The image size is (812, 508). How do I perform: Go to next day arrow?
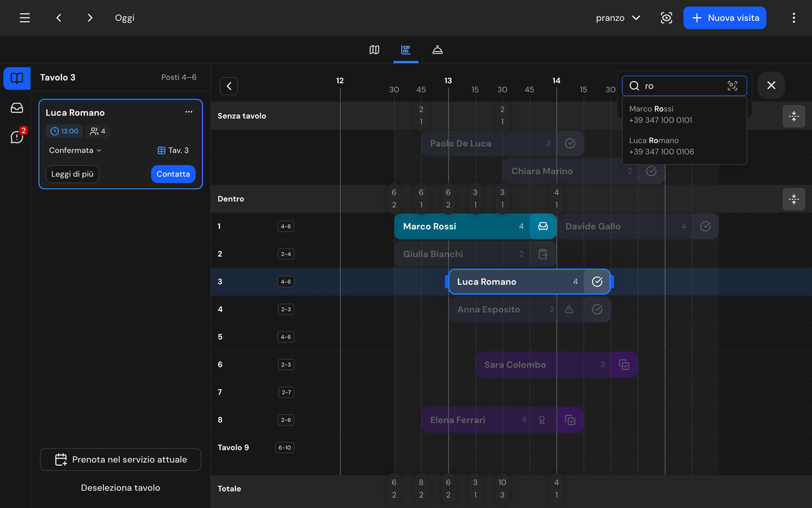tap(90, 18)
